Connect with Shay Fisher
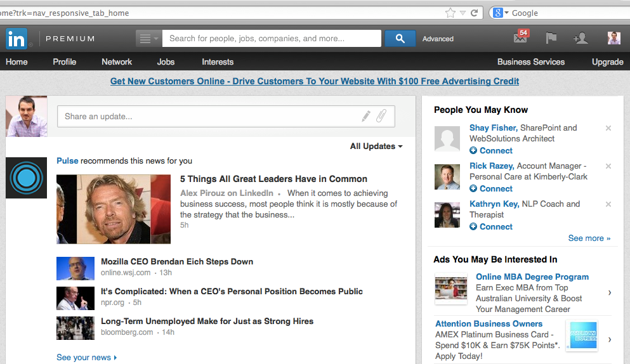Image resolution: width=630 pixels, height=364 pixels. pyautogui.click(x=491, y=151)
